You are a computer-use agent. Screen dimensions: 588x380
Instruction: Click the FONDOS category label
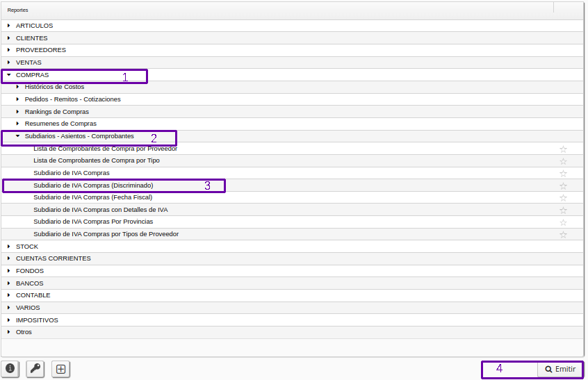pos(30,270)
